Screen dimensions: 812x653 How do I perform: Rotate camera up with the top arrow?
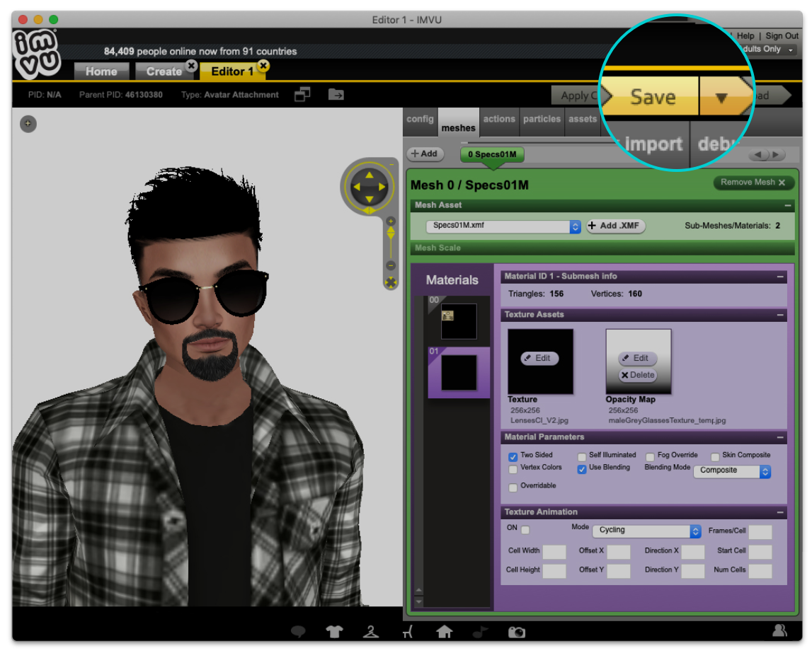(x=370, y=175)
